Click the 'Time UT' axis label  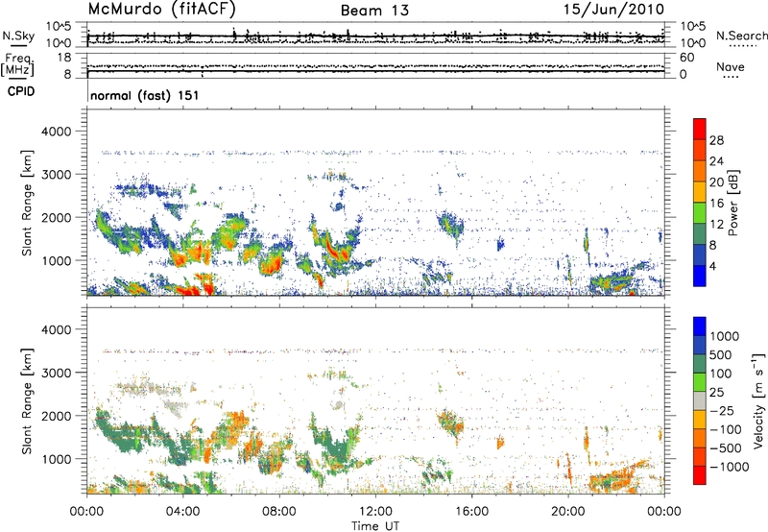[x=375, y=526]
